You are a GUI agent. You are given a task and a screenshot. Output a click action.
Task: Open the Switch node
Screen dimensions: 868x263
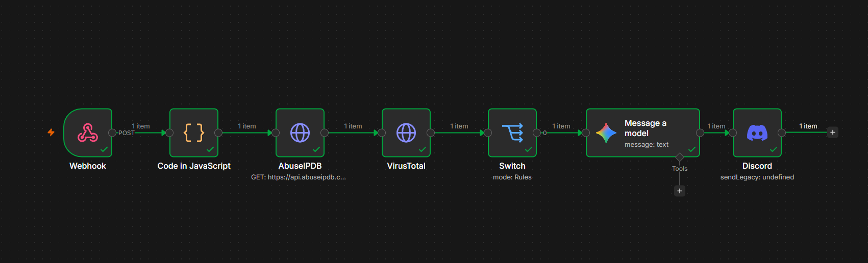coord(512,133)
